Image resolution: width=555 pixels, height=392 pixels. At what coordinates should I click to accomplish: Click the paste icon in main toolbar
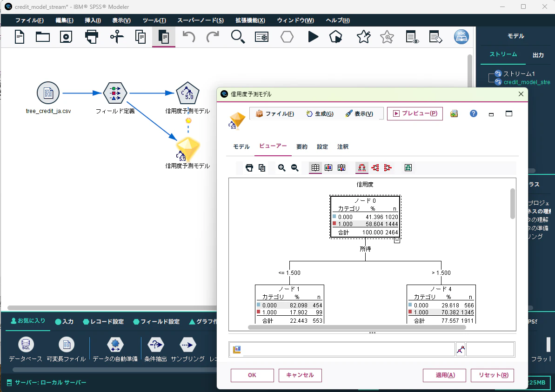point(164,37)
